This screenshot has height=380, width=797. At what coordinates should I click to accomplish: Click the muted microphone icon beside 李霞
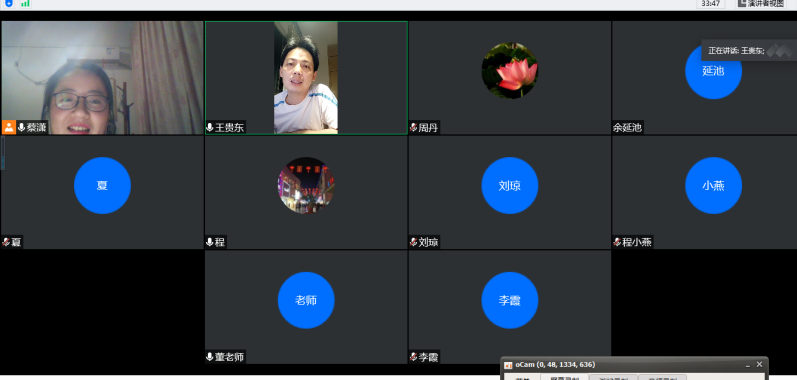413,357
